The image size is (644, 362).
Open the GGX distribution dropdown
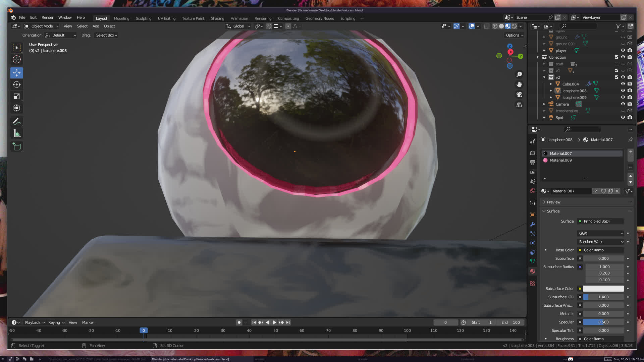point(600,233)
